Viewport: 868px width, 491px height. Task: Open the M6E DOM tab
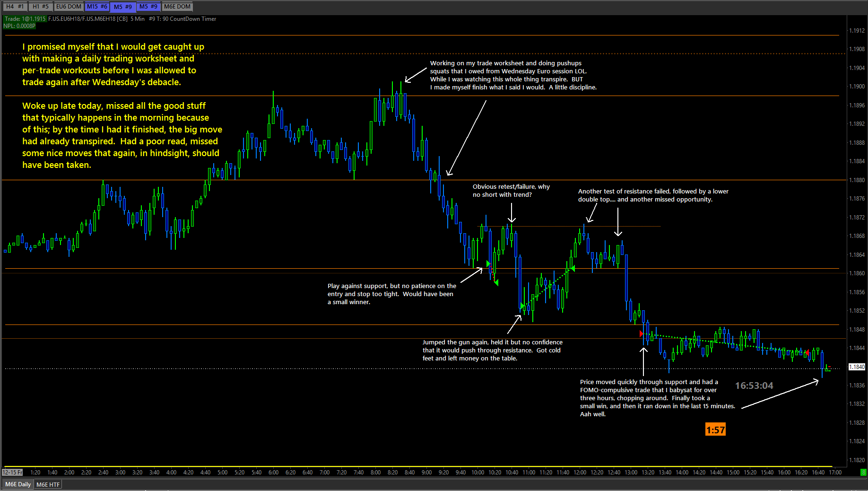pyautogui.click(x=177, y=7)
